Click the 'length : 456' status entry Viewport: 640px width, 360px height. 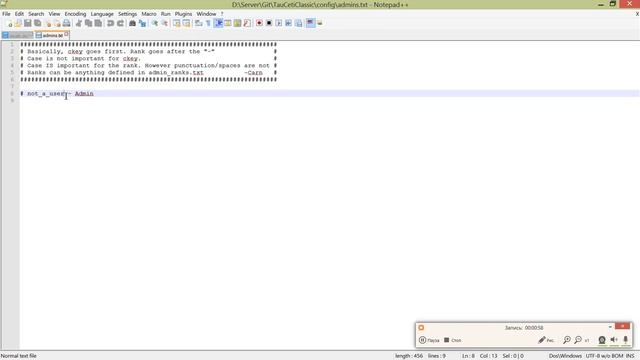[409, 356]
